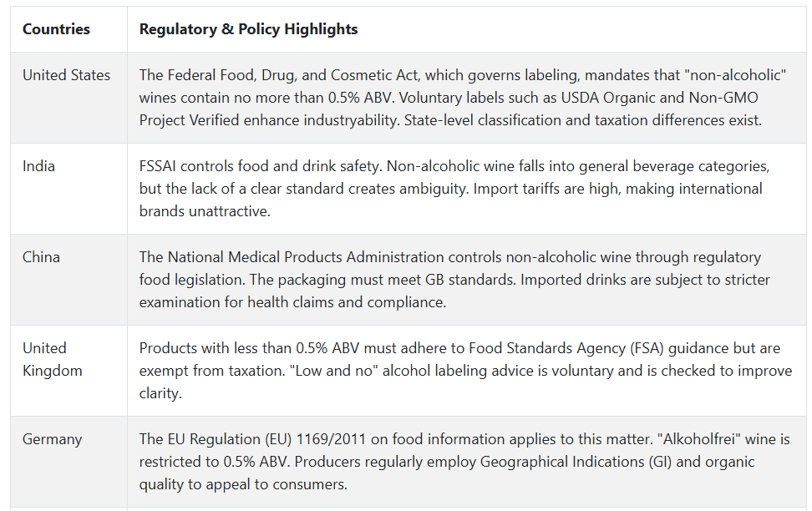Click "State-level classification" sentence

point(582,120)
